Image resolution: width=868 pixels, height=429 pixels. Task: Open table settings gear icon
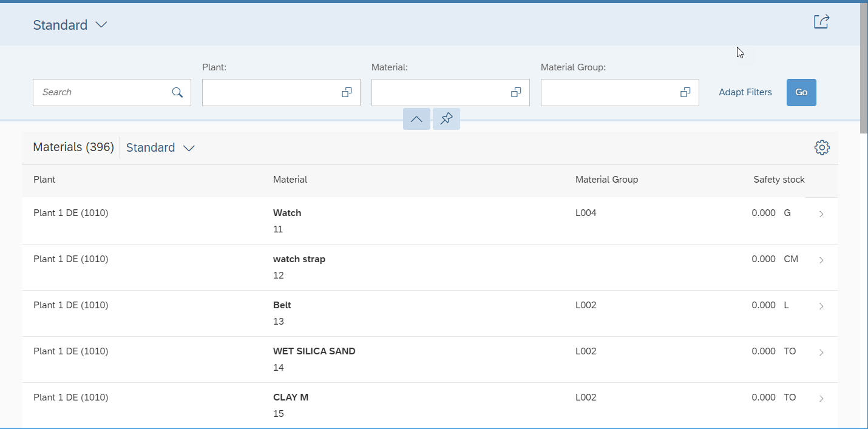[x=822, y=147]
